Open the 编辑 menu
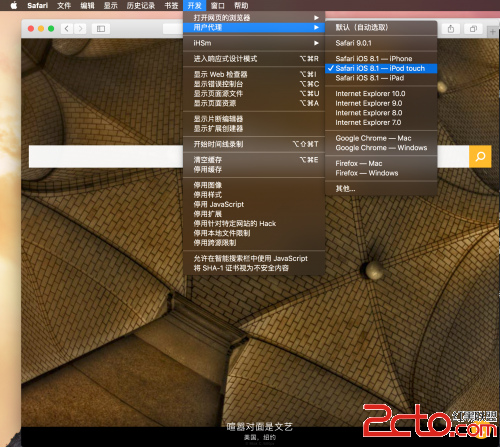The width and height of the screenshot is (500, 447). point(87,5)
